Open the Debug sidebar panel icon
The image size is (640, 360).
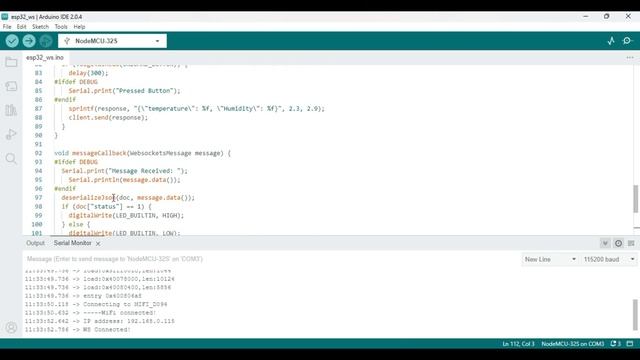(x=11, y=134)
